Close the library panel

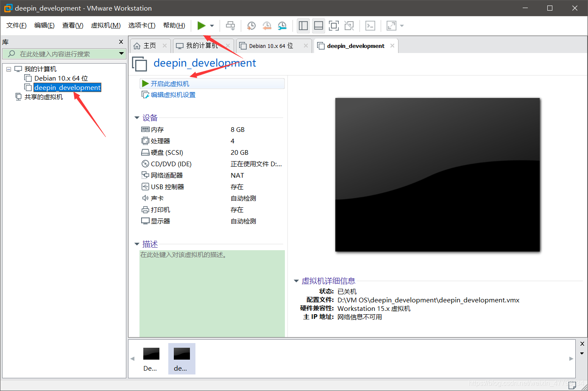click(x=121, y=42)
